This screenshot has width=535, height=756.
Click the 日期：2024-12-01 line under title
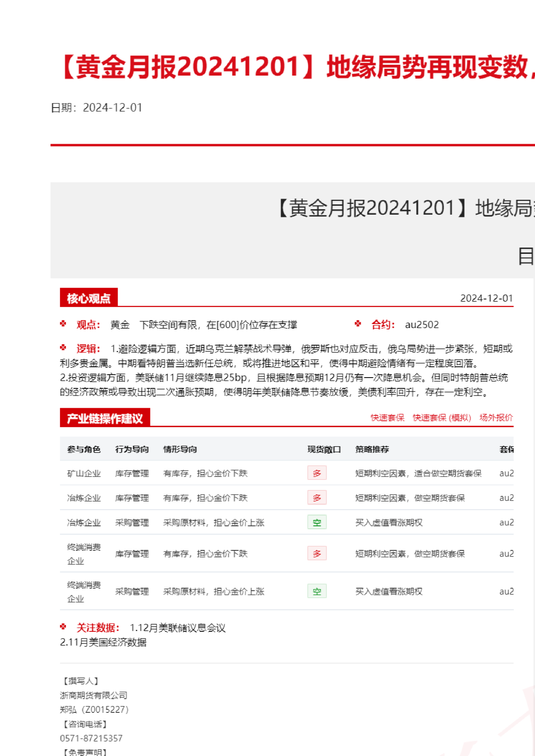pyautogui.click(x=96, y=108)
